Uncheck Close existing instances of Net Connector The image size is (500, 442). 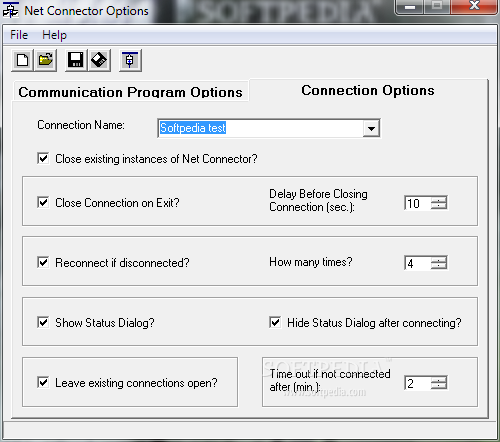click(x=43, y=158)
